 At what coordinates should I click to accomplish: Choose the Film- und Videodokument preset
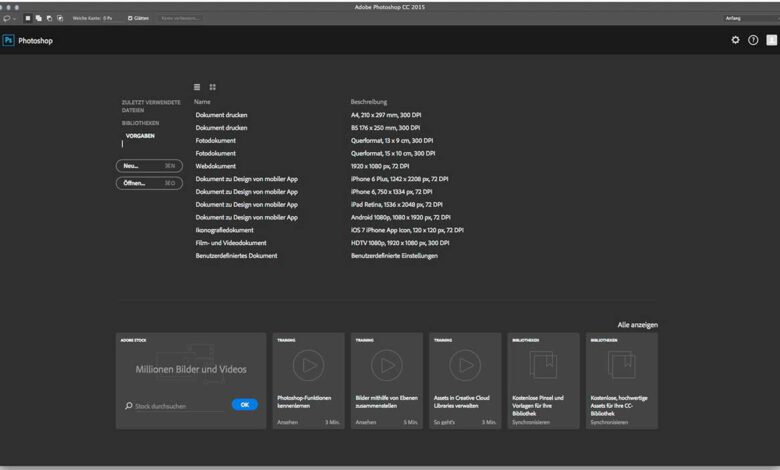pos(231,243)
